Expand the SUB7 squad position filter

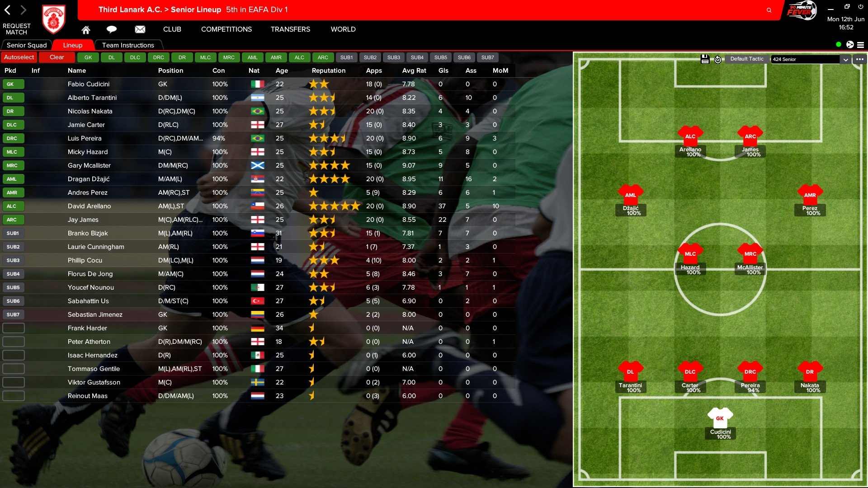pyautogui.click(x=488, y=57)
